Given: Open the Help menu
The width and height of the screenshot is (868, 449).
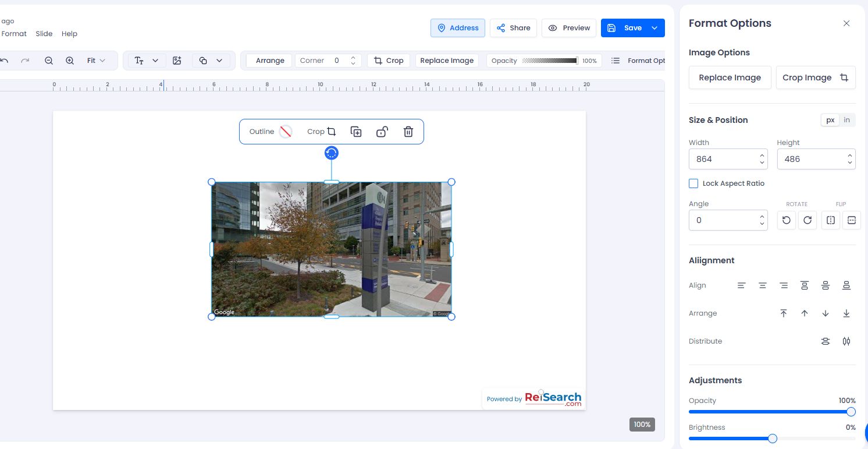Looking at the screenshot, I should tap(69, 34).
